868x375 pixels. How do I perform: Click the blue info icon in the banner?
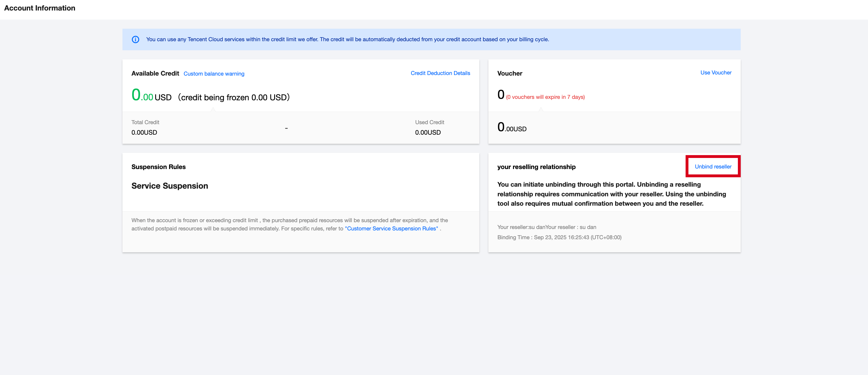tap(136, 39)
